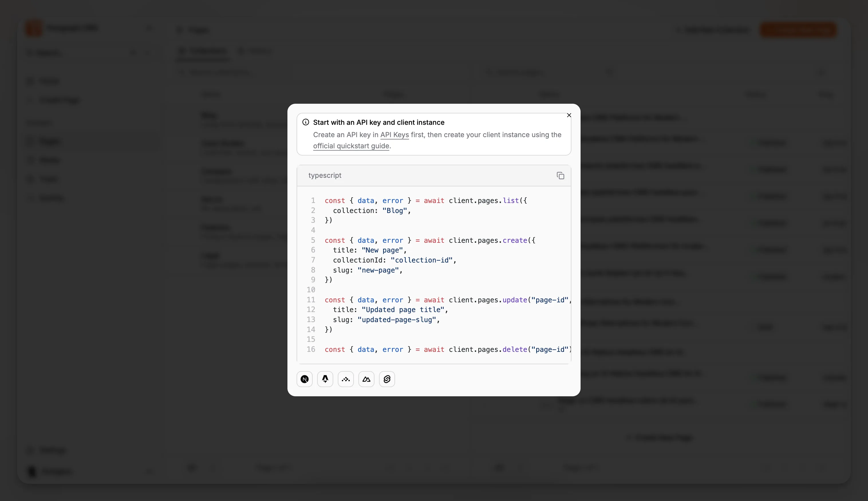The width and height of the screenshot is (868, 501).
Task: Click the line slug: "new-page"
Action: pyautogui.click(x=368, y=270)
